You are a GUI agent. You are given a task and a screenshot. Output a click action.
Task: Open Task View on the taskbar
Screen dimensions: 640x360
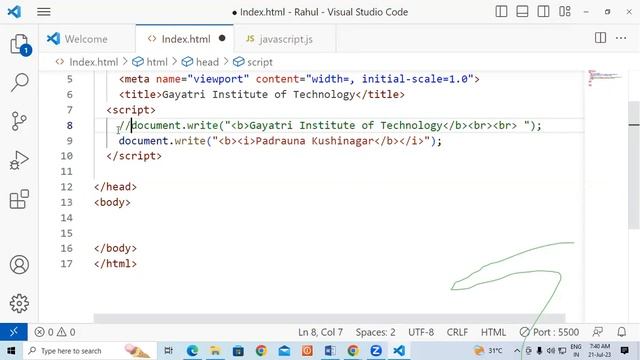point(168,351)
